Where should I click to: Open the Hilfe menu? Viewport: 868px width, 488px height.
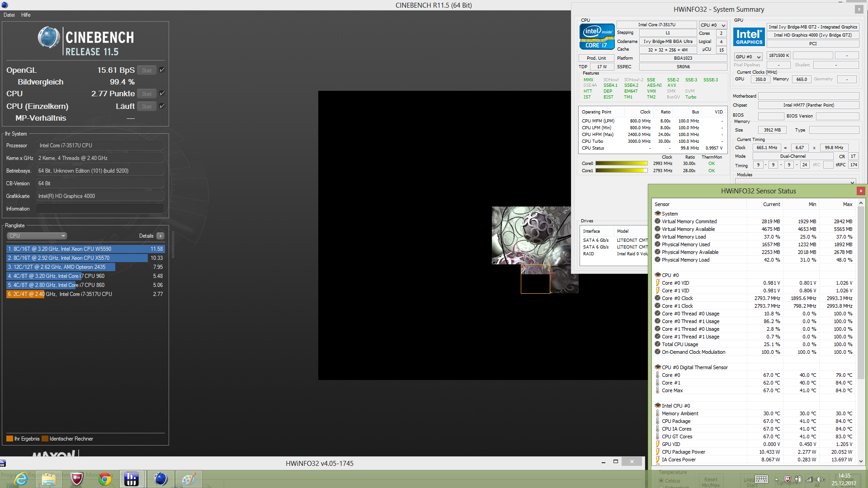pyautogui.click(x=26, y=15)
